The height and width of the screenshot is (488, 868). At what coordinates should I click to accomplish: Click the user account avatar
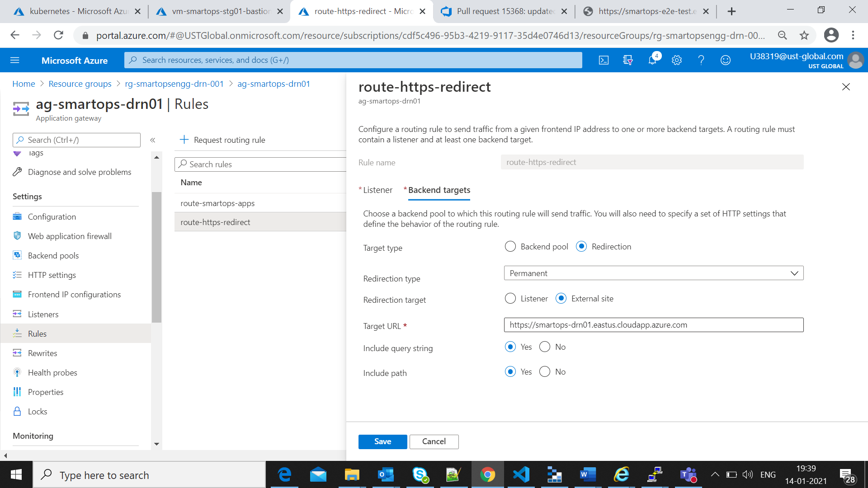tap(855, 60)
